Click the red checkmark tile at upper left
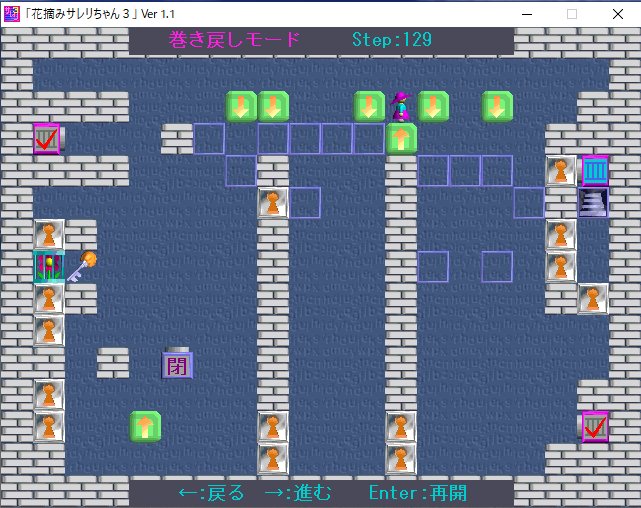The height and width of the screenshot is (508, 641). tap(46, 138)
